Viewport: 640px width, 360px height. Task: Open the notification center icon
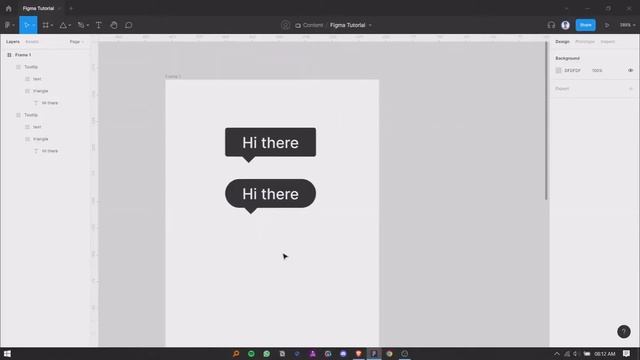[x=627, y=353]
